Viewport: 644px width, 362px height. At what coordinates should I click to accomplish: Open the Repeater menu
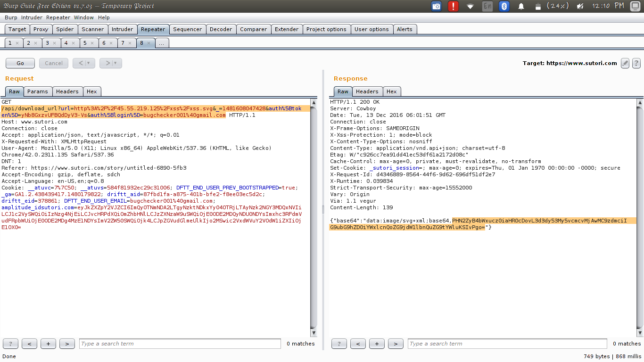[x=58, y=17]
